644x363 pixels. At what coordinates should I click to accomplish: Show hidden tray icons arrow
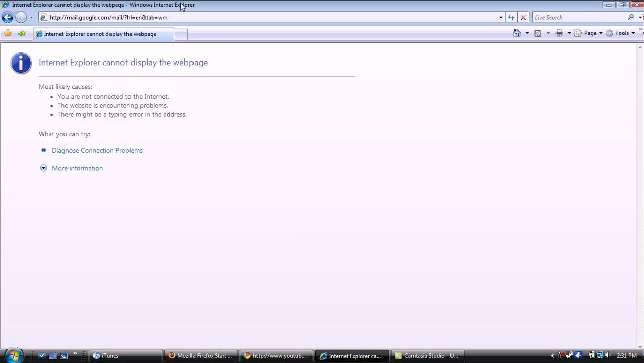pos(553,356)
